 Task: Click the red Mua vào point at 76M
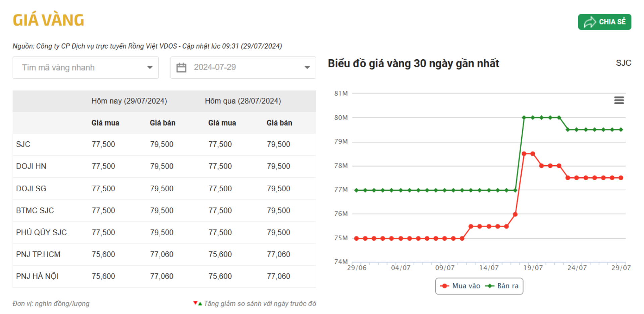coord(515,214)
